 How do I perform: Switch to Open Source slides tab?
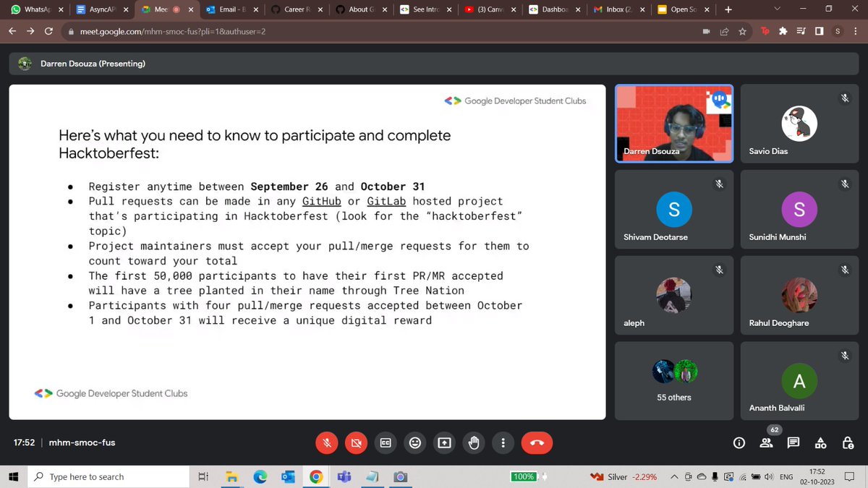682,10
